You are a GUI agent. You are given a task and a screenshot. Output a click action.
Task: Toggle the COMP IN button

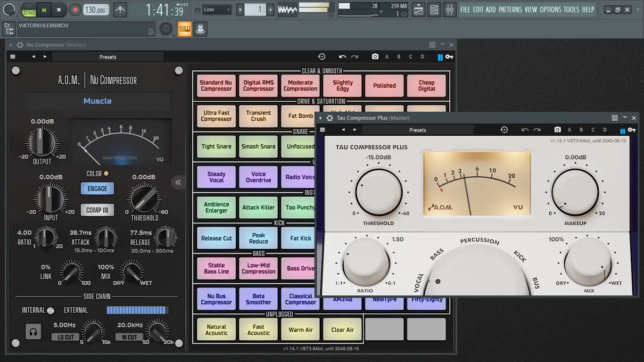[x=97, y=210]
